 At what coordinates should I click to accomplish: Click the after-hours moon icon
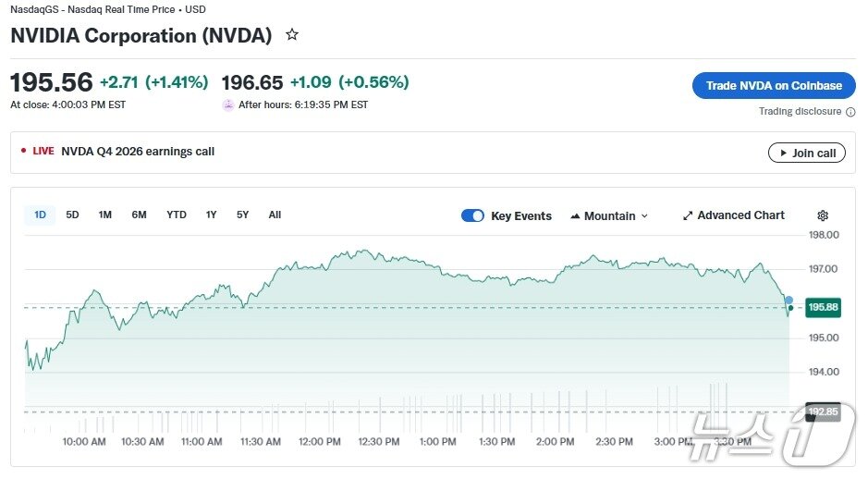tap(228, 104)
